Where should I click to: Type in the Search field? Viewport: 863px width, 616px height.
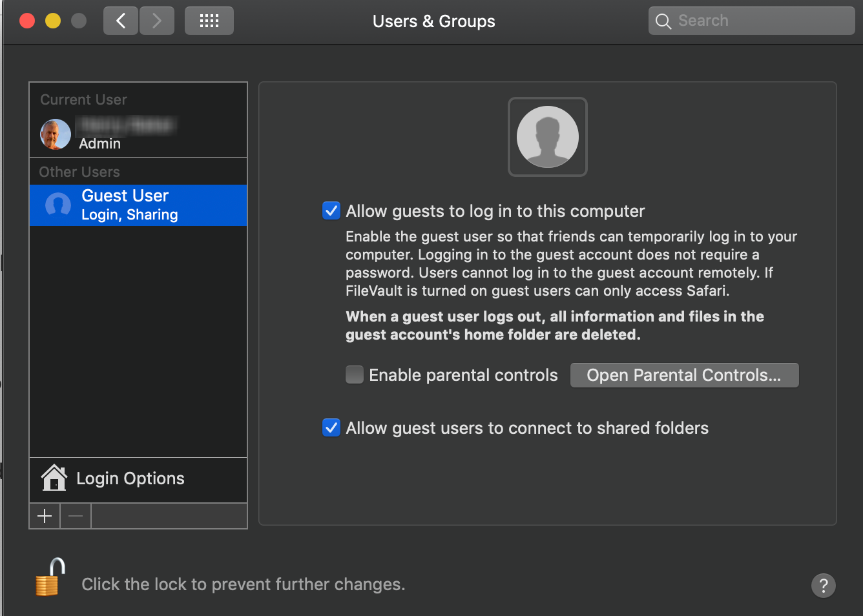[762, 21]
